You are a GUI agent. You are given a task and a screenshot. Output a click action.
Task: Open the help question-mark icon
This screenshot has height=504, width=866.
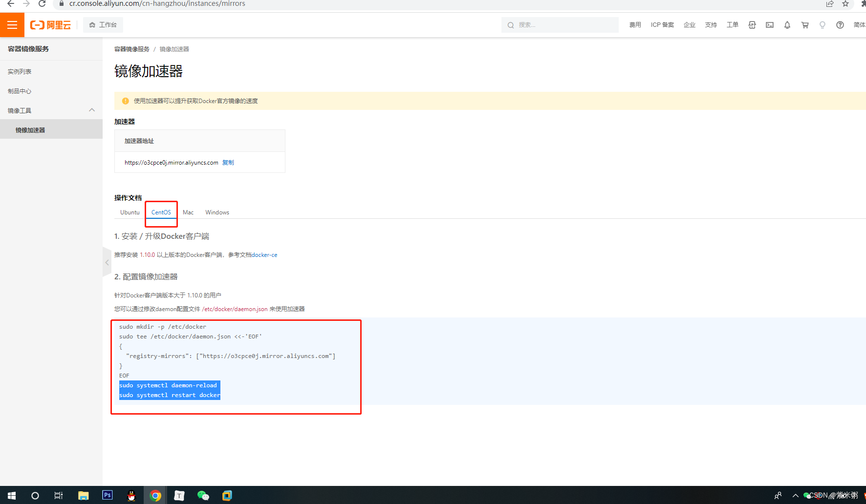840,25
